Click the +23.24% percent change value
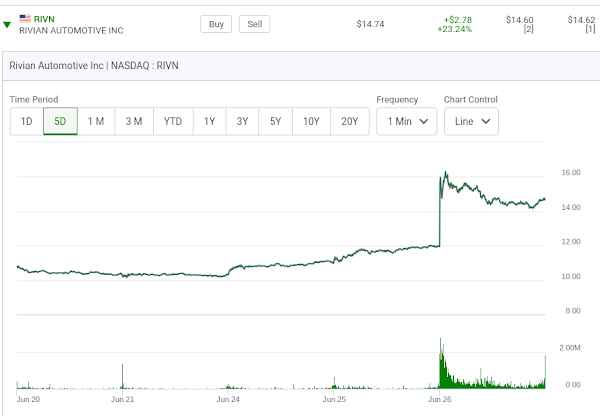Viewport: 600px width, 416px height. click(x=455, y=29)
